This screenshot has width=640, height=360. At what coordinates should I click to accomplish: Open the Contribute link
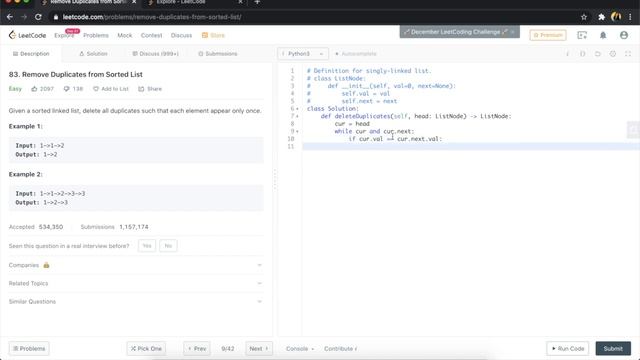(340, 349)
